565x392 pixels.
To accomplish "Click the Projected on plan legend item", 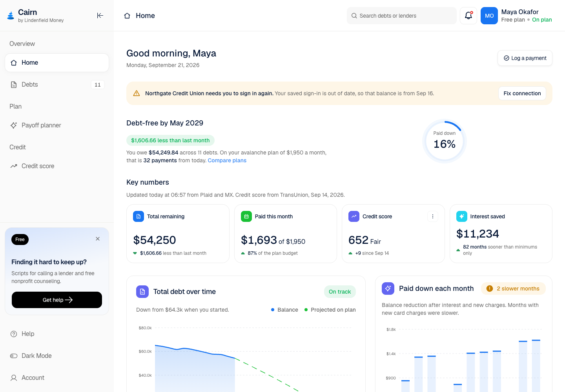I will [330, 310].
